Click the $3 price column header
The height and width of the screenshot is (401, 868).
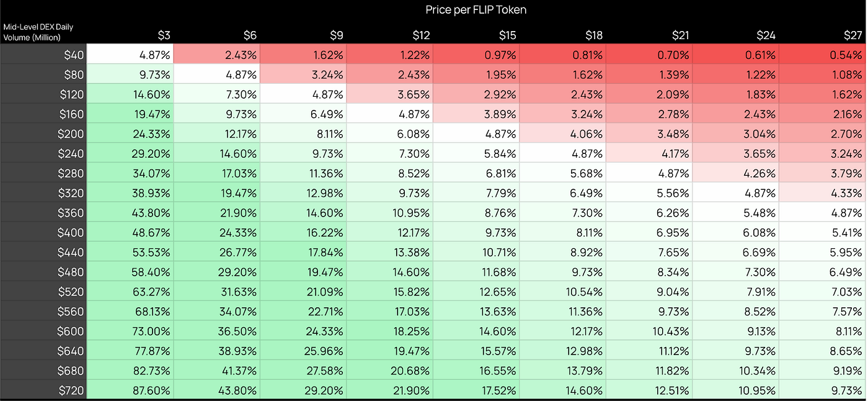point(163,35)
